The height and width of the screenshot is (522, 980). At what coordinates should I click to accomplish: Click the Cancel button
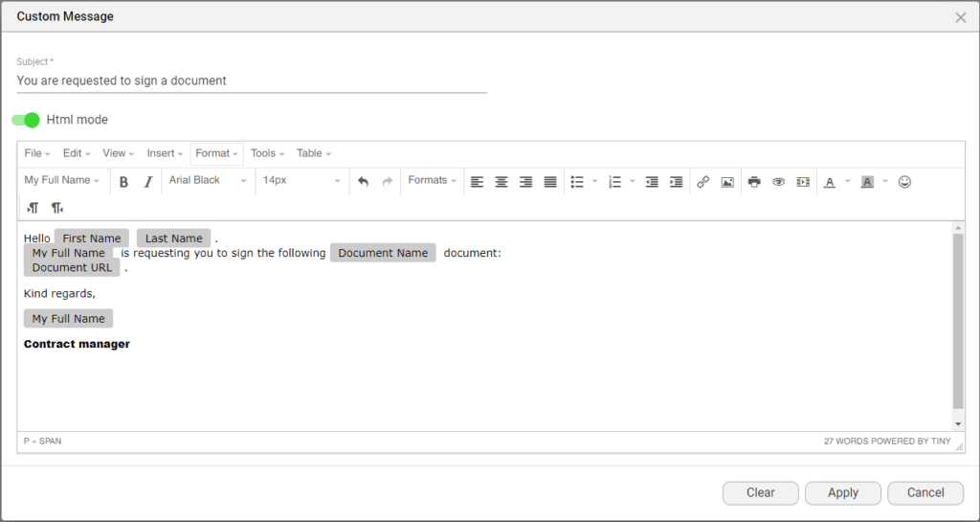(925, 492)
